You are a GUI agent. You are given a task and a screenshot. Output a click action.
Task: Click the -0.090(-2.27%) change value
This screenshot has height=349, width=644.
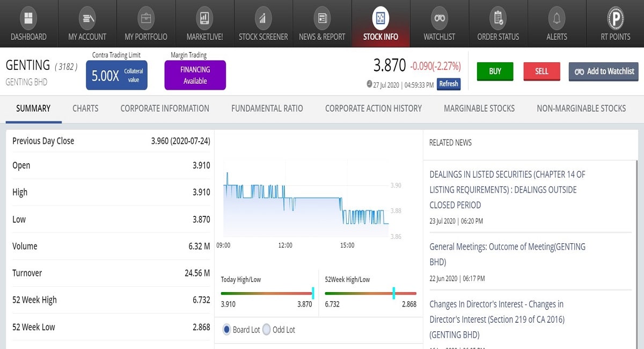tap(435, 67)
